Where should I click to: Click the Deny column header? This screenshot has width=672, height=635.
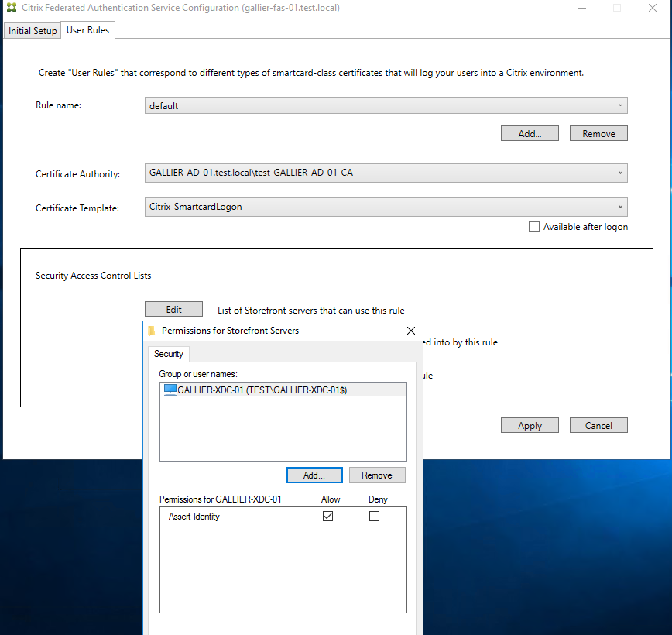pos(378,499)
